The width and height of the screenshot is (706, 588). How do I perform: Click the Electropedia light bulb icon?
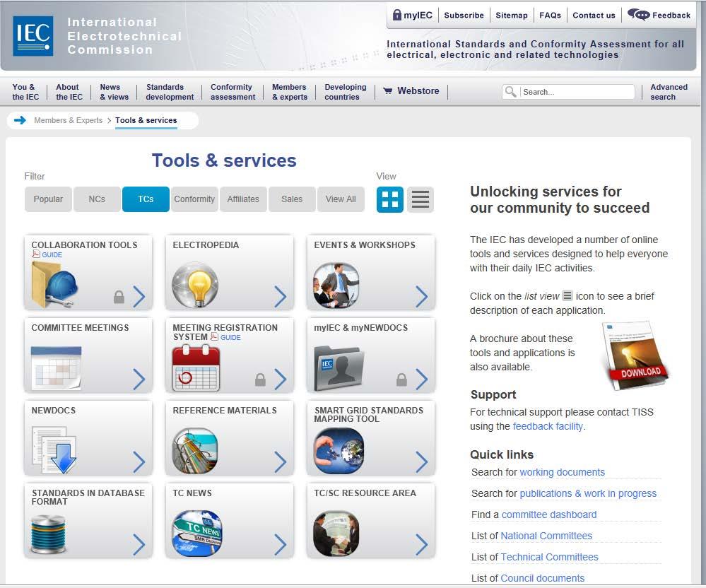tap(195, 285)
